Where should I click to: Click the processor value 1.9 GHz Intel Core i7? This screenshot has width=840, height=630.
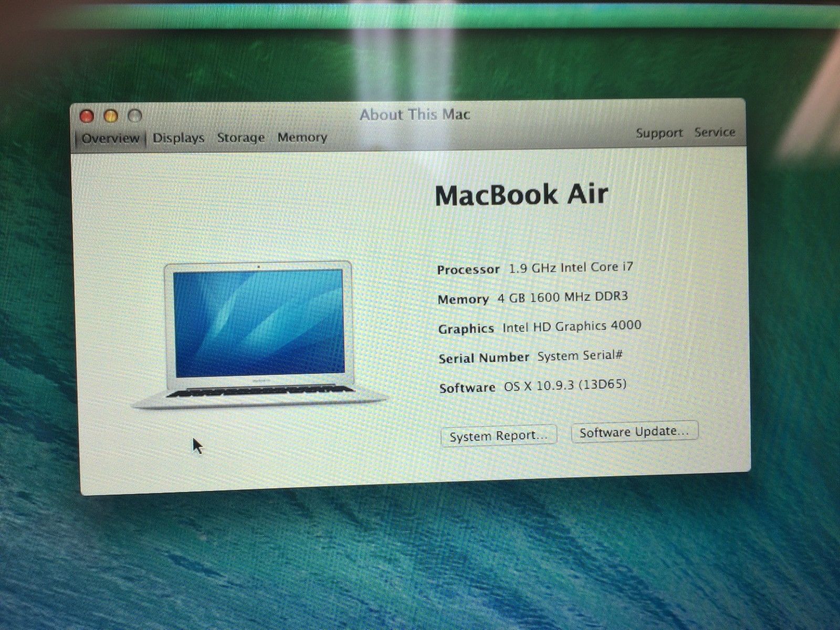point(571,268)
